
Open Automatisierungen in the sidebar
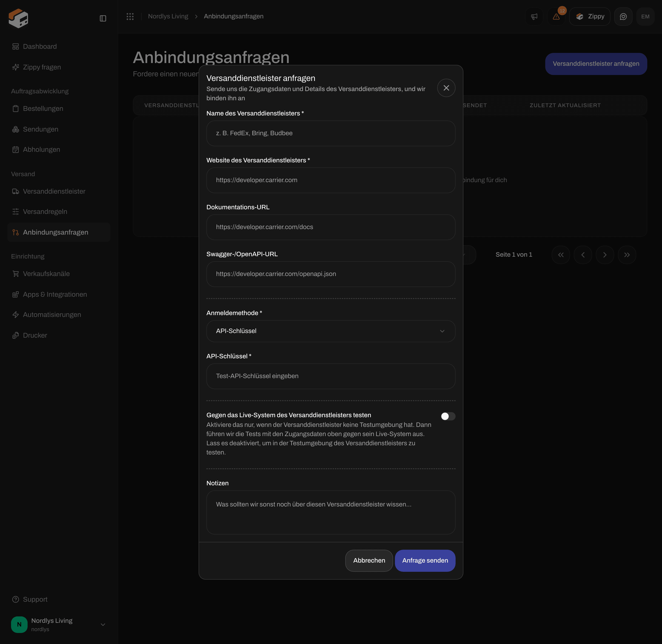point(59,315)
